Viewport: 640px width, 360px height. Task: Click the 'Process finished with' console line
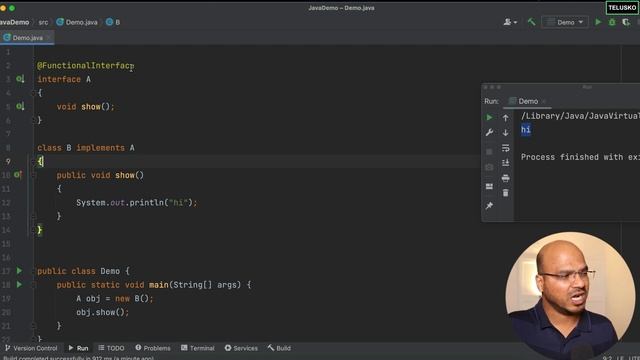pyautogui.click(x=580, y=157)
